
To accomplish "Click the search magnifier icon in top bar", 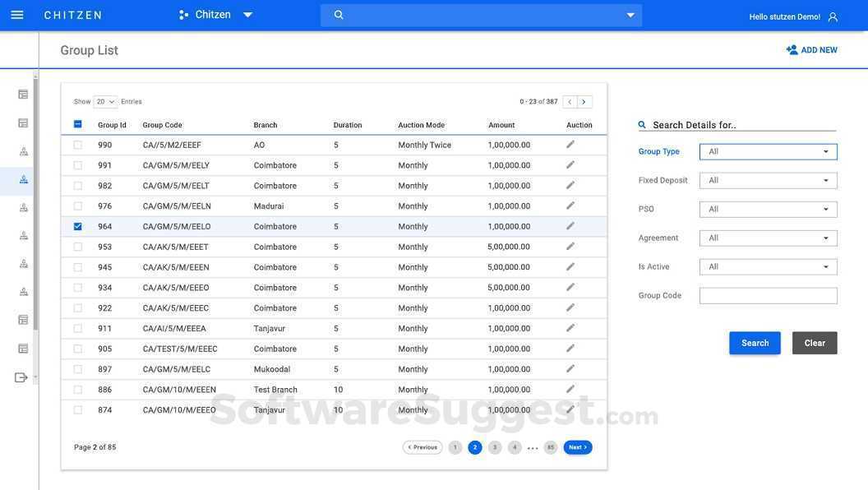I will pyautogui.click(x=339, y=15).
